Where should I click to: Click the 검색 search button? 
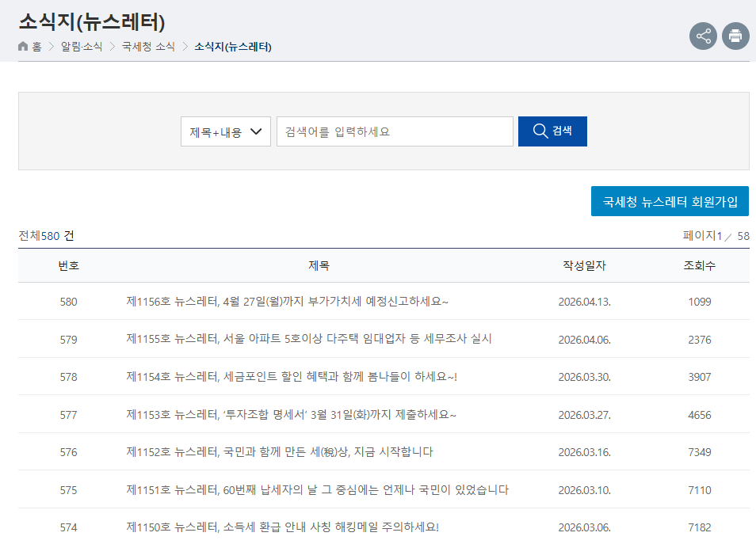coord(552,131)
